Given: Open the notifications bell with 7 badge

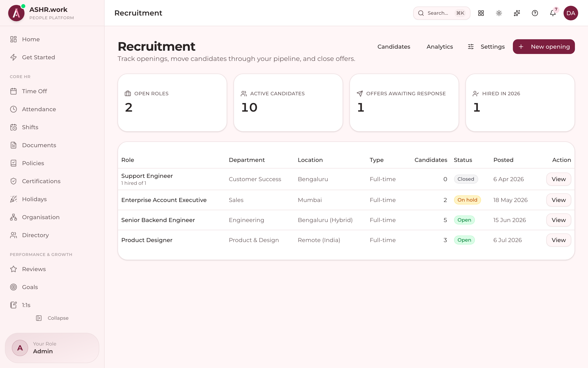Looking at the screenshot, I should pyautogui.click(x=553, y=13).
